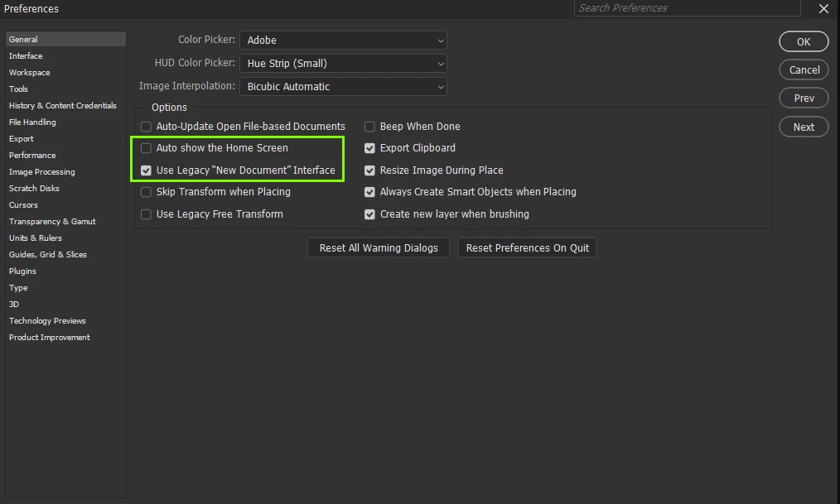
Task: Confirm with the OK button
Action: (804, 41)
